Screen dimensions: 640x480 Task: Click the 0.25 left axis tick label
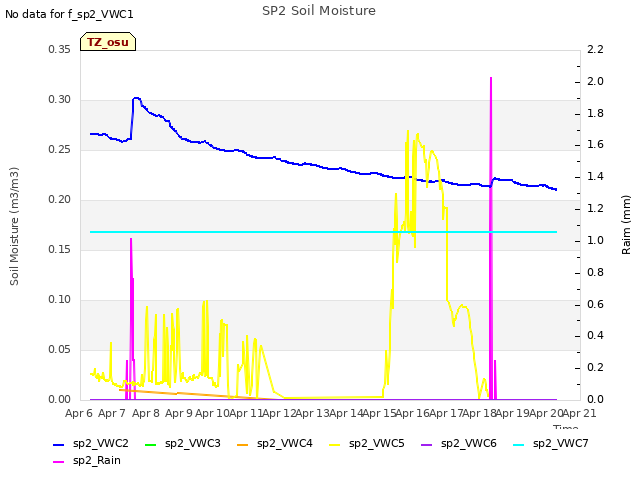(x=60, y=150)
